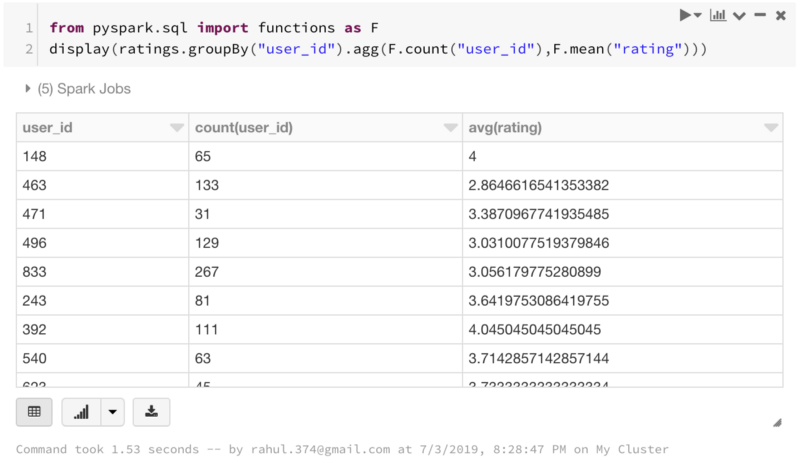Screen dimensions: 800x463
Task: Place cursor in the code line with display
Action: point(380,49)
